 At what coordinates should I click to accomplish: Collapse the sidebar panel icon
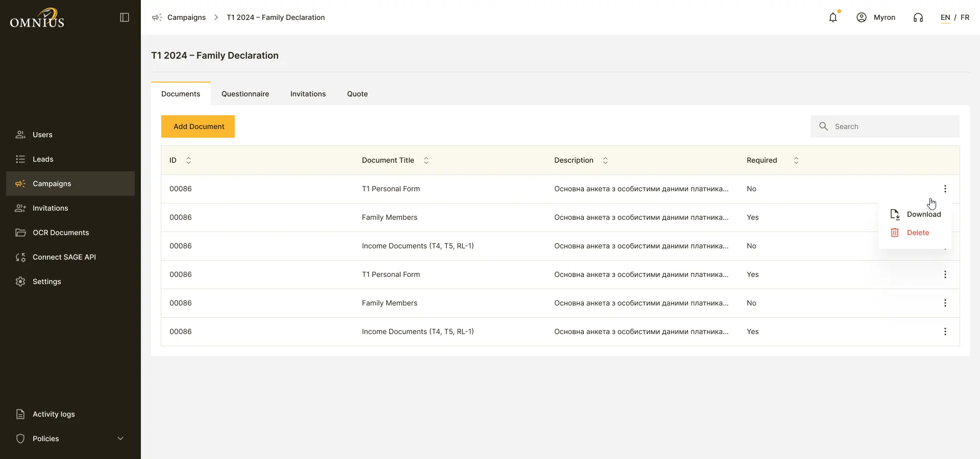coord(125,17)
